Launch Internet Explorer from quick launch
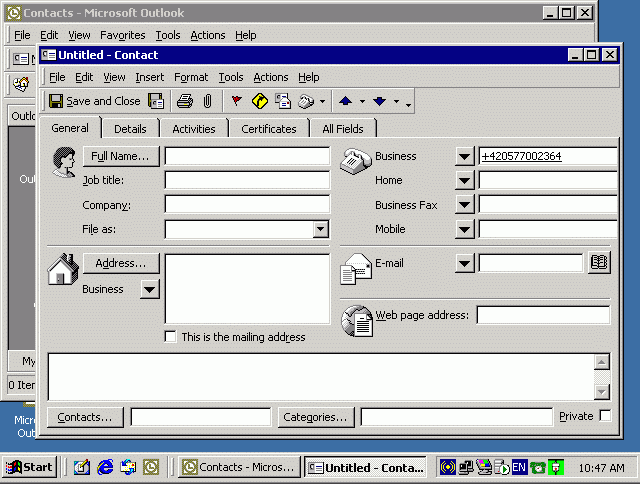Screen dimensions: 640x484 pos(105,467)
